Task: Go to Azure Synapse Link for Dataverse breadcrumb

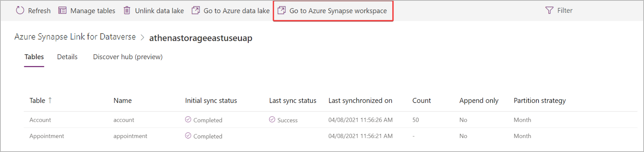Action: (75, 37)
